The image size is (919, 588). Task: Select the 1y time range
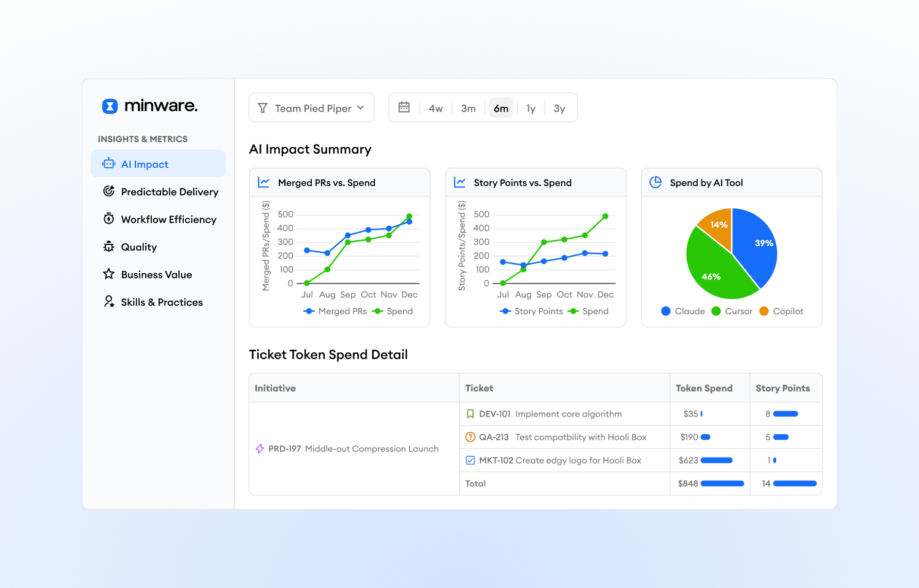coord(531,108)
